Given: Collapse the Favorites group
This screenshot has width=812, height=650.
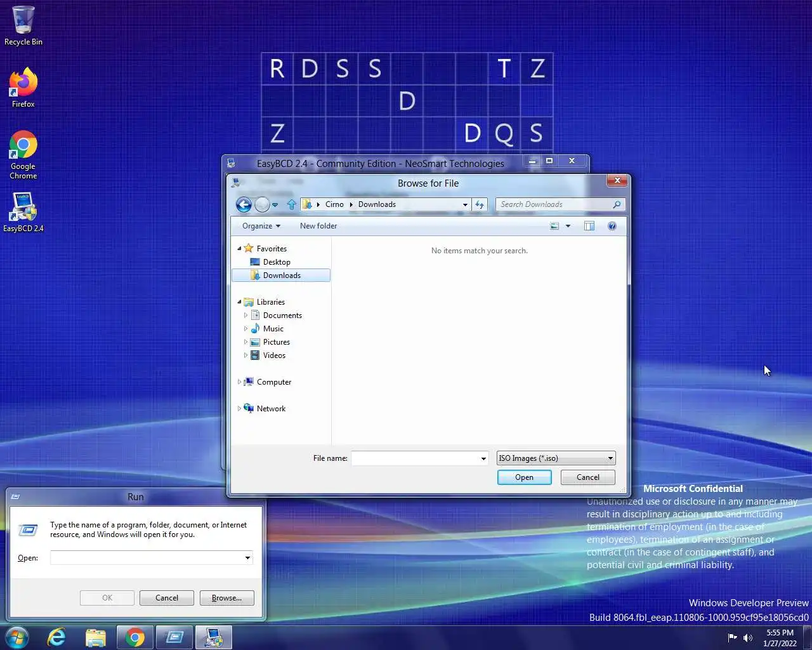Looking at the screenshot, I should pyautogui.click(x=239, y=249).
